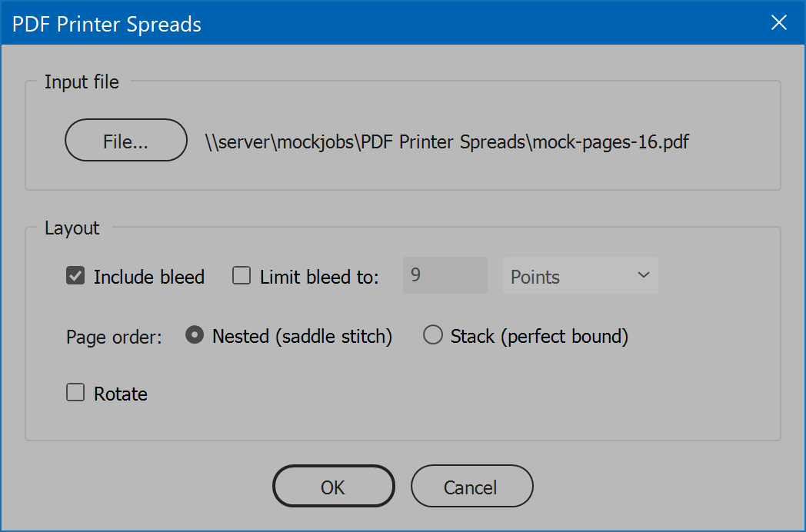Click the chevron arrow on the units dropdown
806x532 pixels.
(644, 276)
